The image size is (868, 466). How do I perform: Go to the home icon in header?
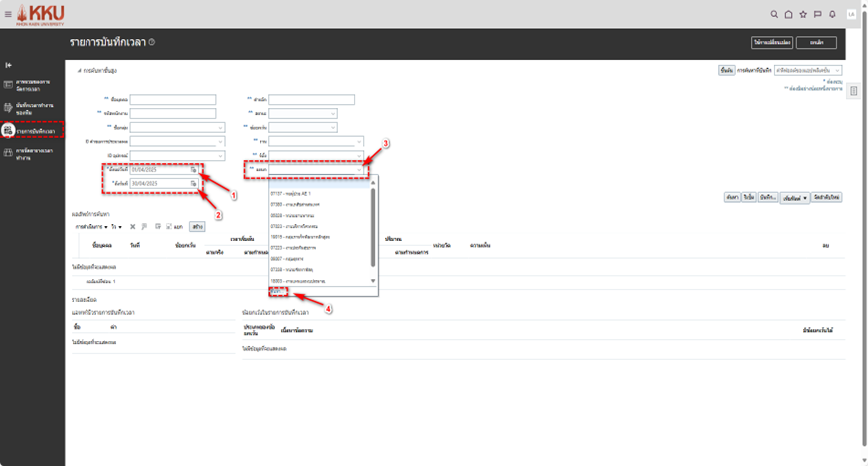[788, 14]
